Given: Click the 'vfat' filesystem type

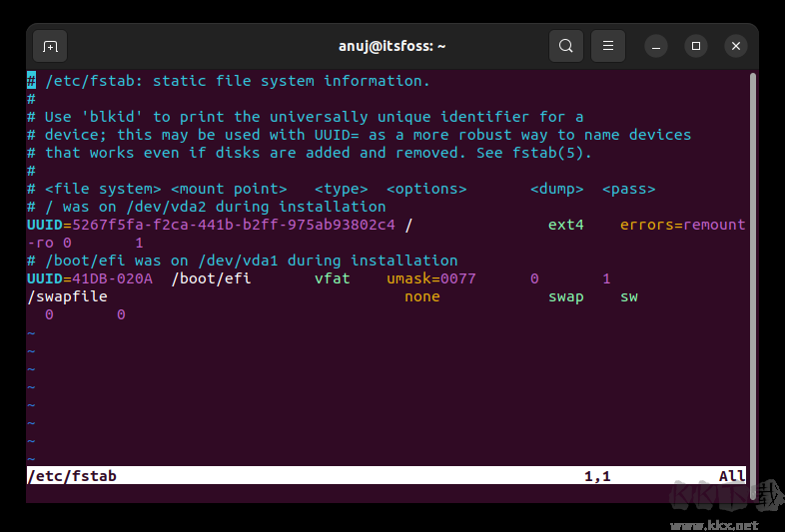Looking at the screenshot, I should tap(333, 278).
